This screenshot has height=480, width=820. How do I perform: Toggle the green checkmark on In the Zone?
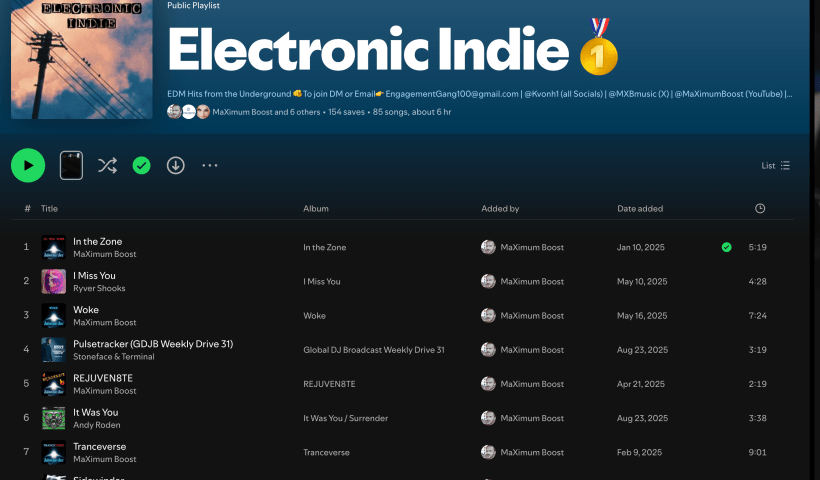tap(726, 247)
